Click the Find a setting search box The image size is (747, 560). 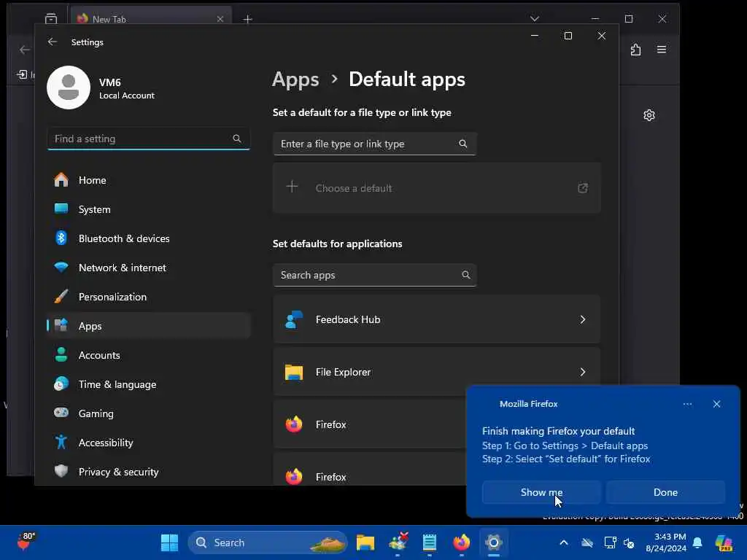coord(148,139)
